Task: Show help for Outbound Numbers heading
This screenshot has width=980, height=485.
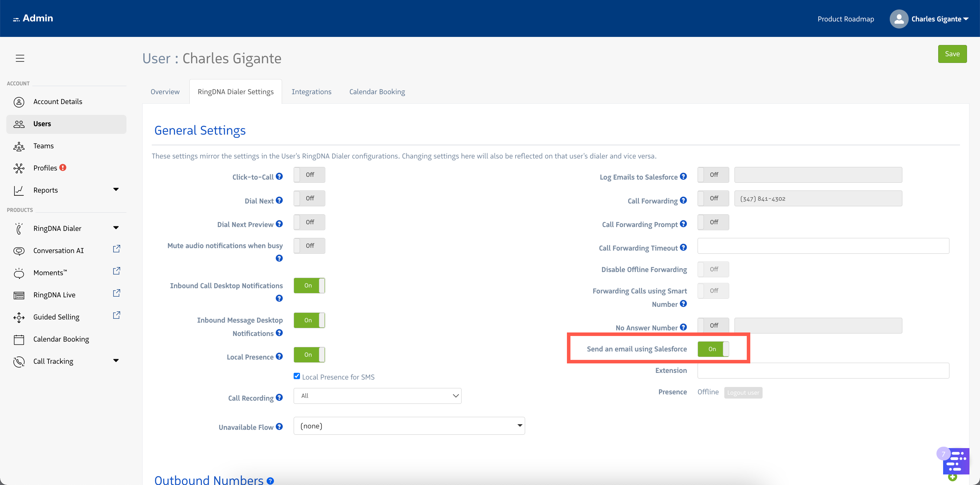Action: (x=270, y=481)
